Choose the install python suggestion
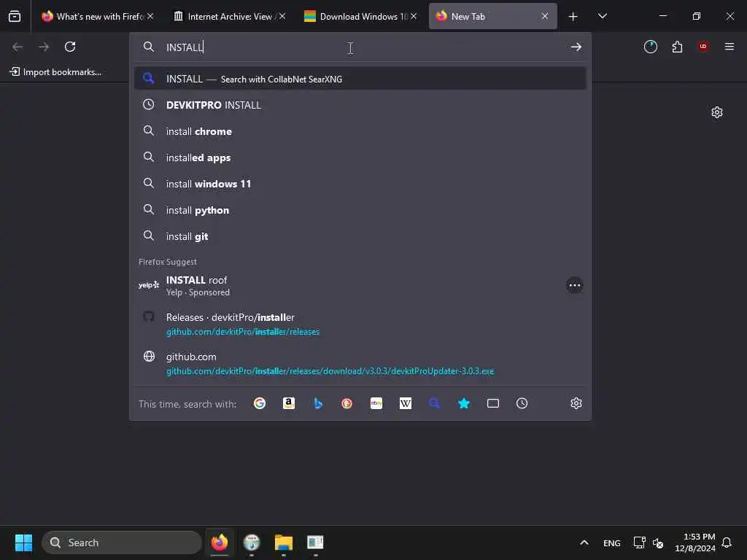Viewport: 747px width, 560px height. (360, 210)
